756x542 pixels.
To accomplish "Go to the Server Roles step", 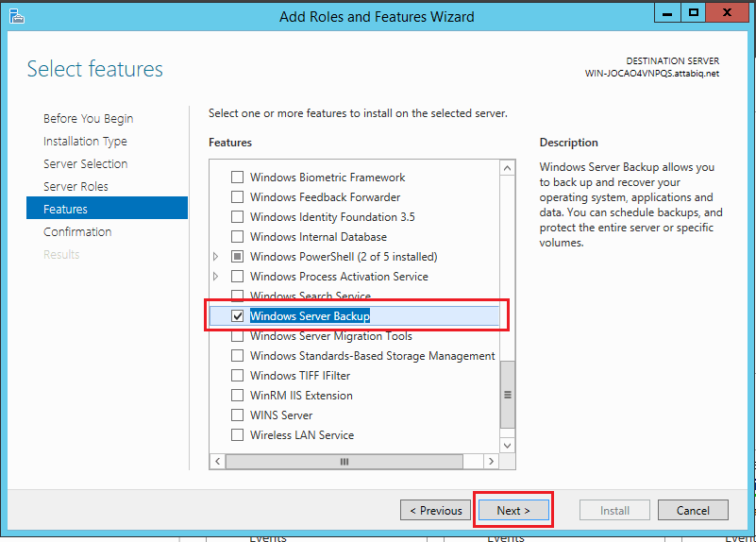I will 76,187.
